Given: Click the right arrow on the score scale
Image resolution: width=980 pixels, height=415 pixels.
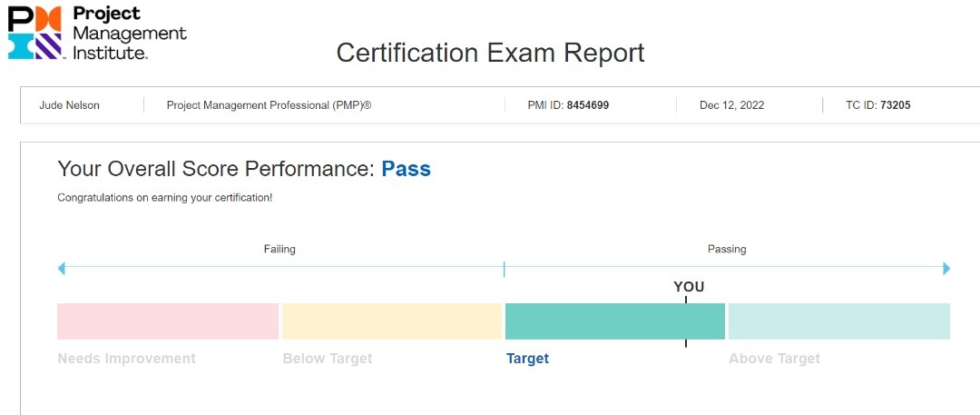Looking at the screenshot, I should point(946,269).
